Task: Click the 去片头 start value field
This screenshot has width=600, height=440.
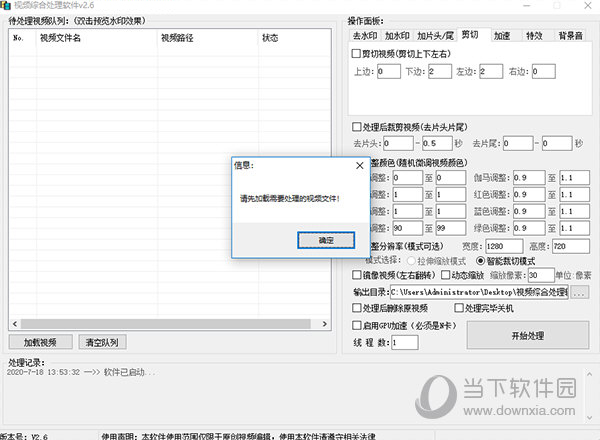Action: 398,143
